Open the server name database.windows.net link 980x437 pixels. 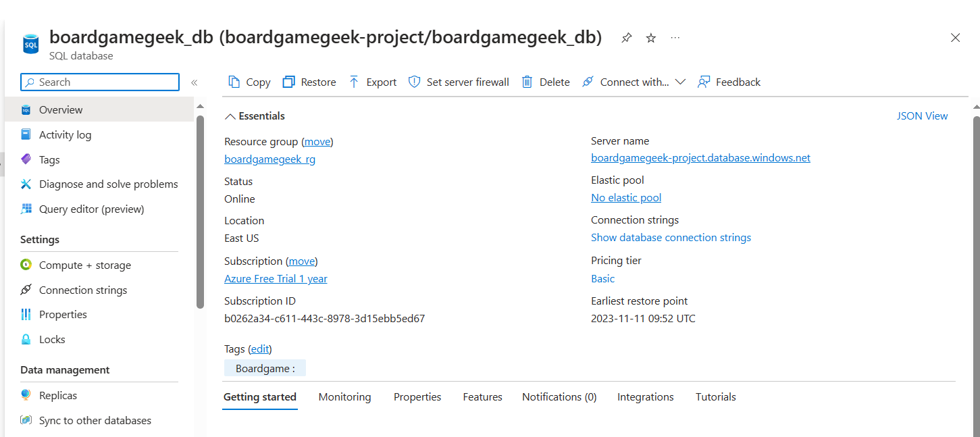(x=700, y=158)
